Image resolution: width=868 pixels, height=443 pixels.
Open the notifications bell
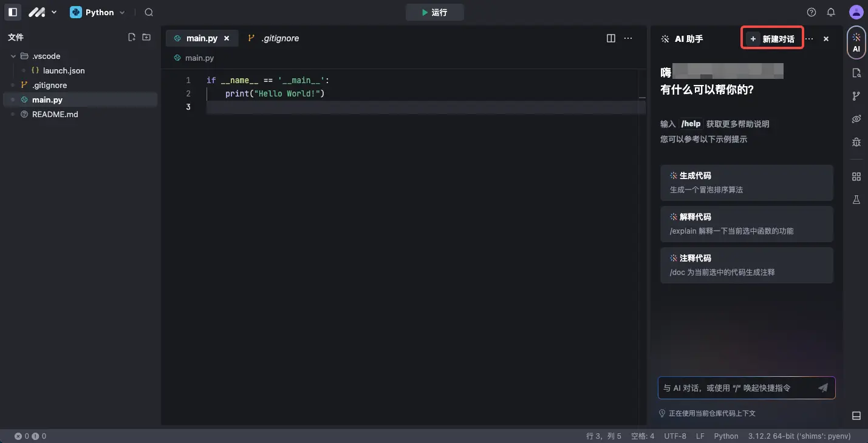click(x=831, y=12)
